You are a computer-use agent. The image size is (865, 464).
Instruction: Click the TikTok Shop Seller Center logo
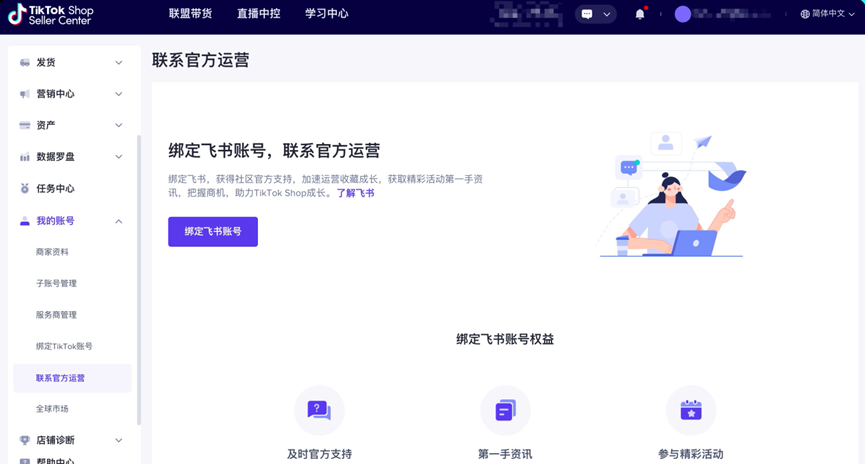point(50,15)
